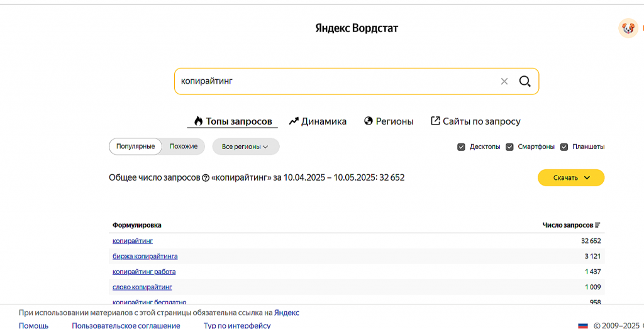
Task: Clear the search field with X icon
Action: pyautogui.click(x=504, y=81)
